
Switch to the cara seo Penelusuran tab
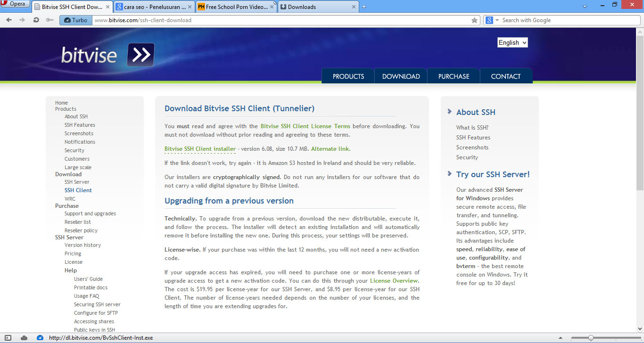153,7
